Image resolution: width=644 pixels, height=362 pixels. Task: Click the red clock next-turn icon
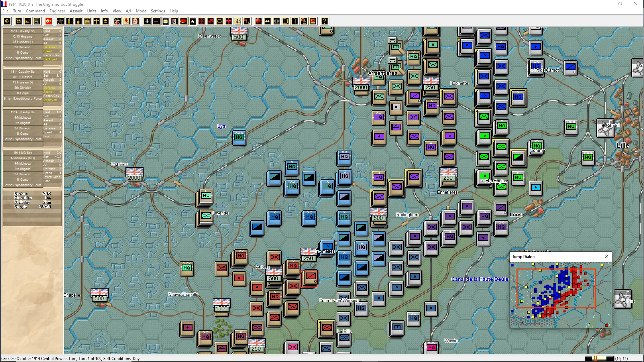49,21
